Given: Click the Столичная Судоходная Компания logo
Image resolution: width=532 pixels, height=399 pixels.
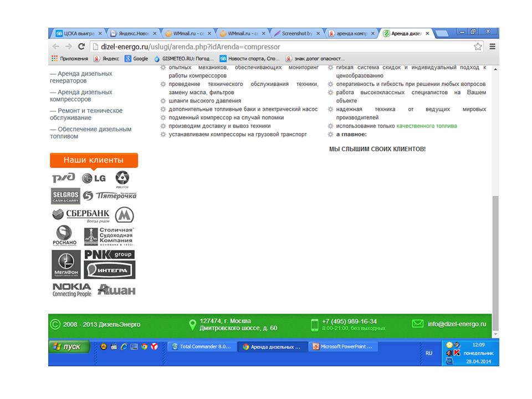Looking at the screenshot, I should tap(109, 236).
